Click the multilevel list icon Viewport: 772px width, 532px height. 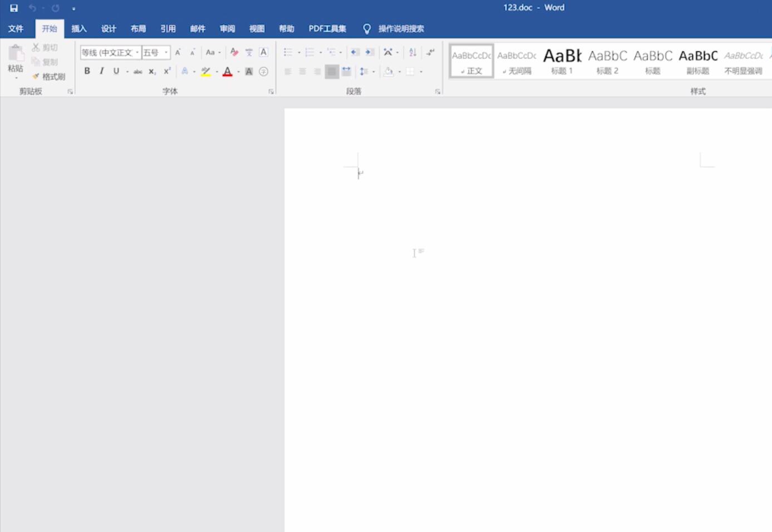[331, 52]
